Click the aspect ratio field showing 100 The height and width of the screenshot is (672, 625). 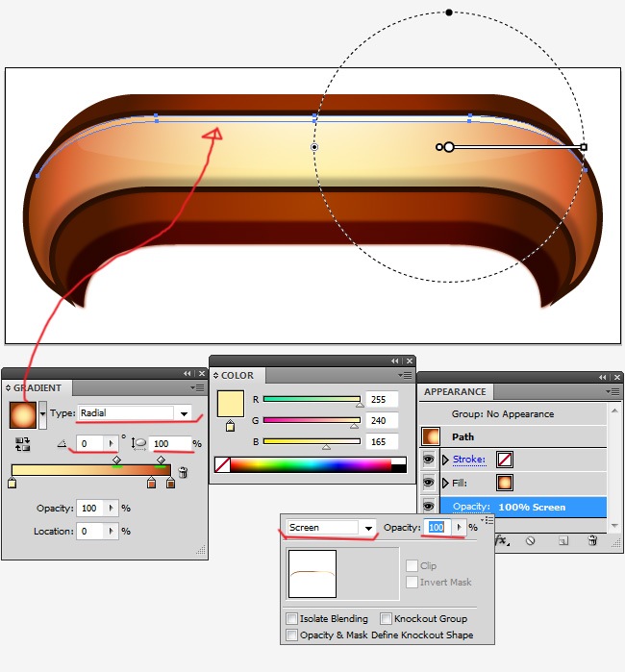170,443
